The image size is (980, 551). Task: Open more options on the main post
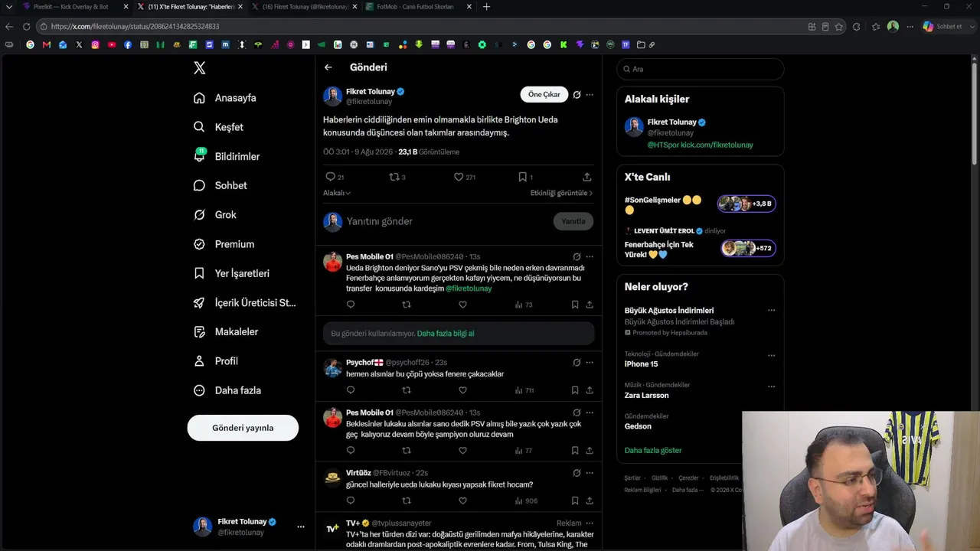click(590, 95)
